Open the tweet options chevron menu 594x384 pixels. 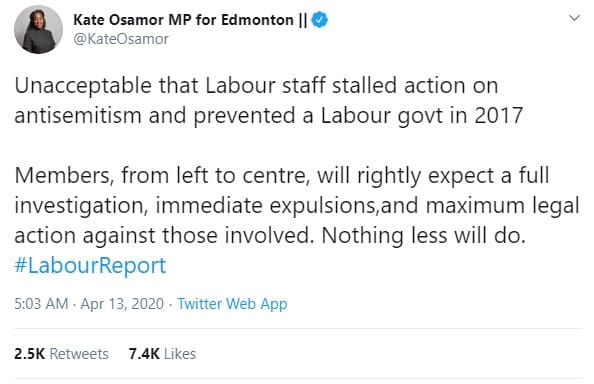[574, 18]
